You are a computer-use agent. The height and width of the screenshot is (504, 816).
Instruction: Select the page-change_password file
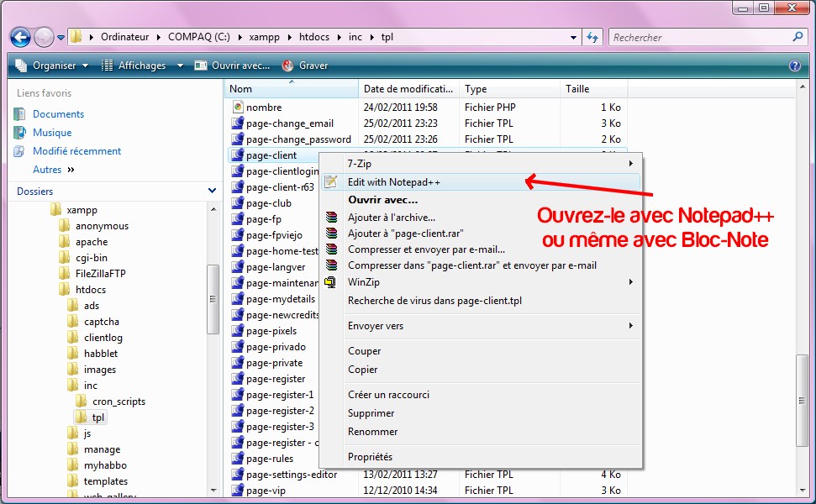(298, 139)
